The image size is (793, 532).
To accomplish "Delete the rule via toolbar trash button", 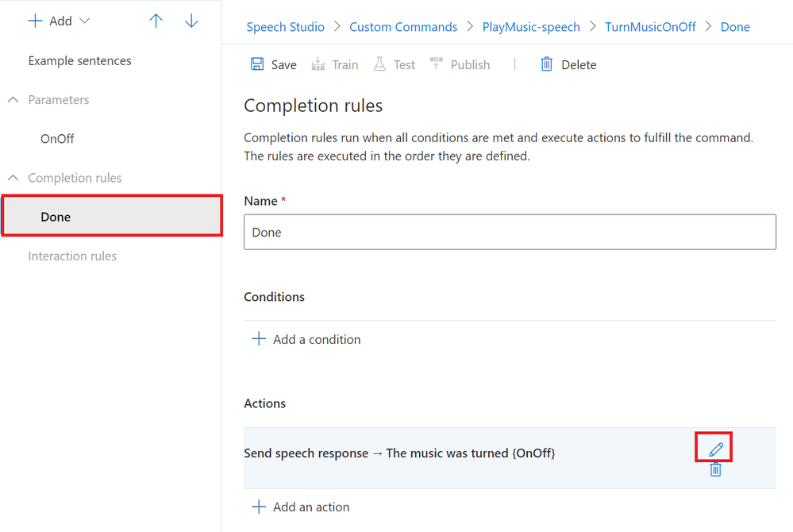I will (x=568, y=65).
